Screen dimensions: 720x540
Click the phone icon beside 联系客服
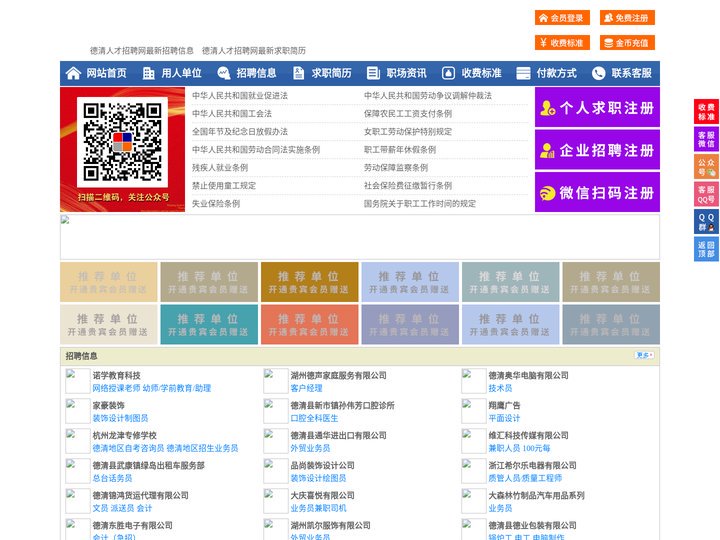point(598,73)
